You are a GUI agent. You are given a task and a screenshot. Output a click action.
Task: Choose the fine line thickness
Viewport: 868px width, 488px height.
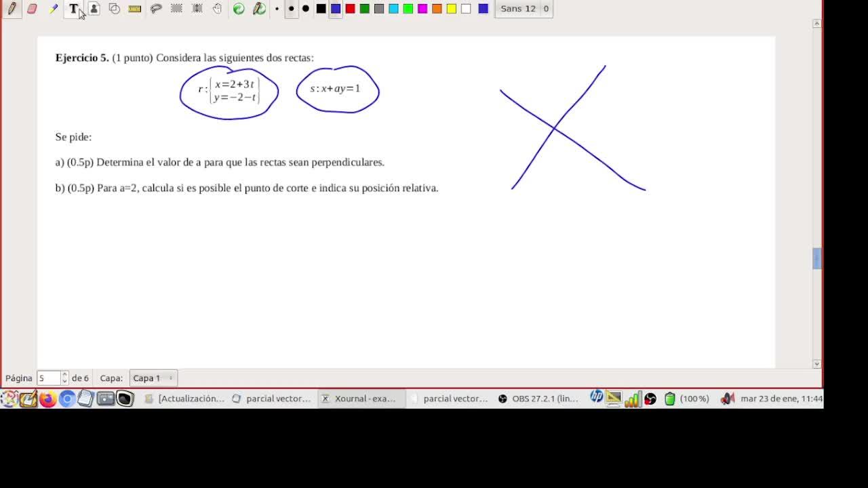pyautogui.click(x=277, y=9)
